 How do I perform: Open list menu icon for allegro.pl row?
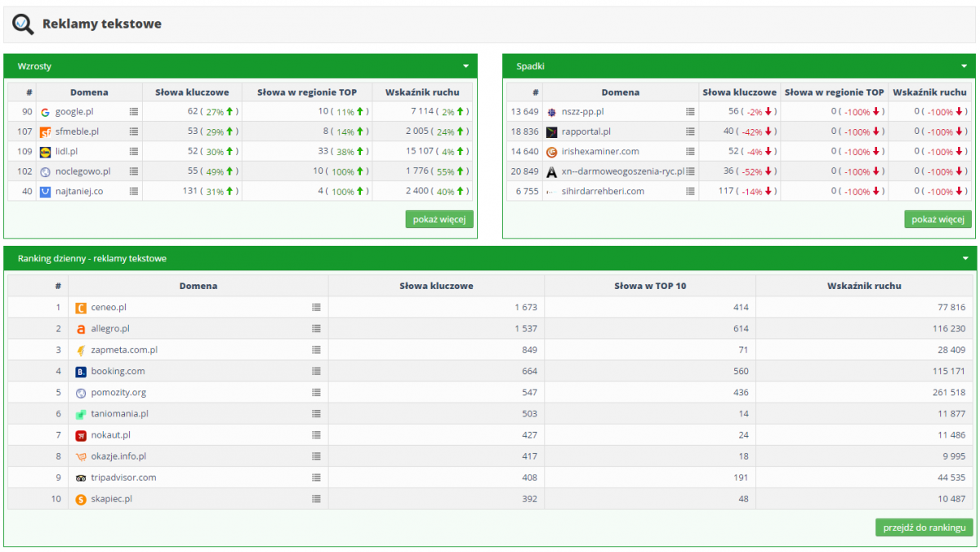coord(316,328)
